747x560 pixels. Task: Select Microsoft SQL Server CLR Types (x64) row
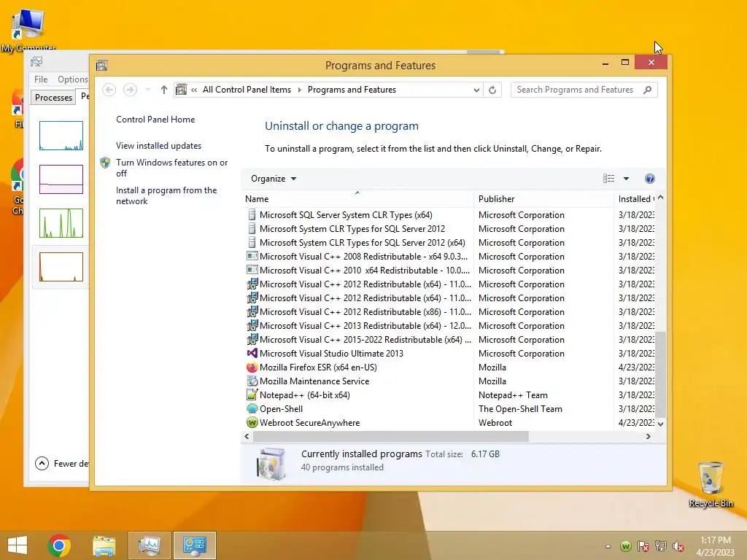(x=450, y=215)
